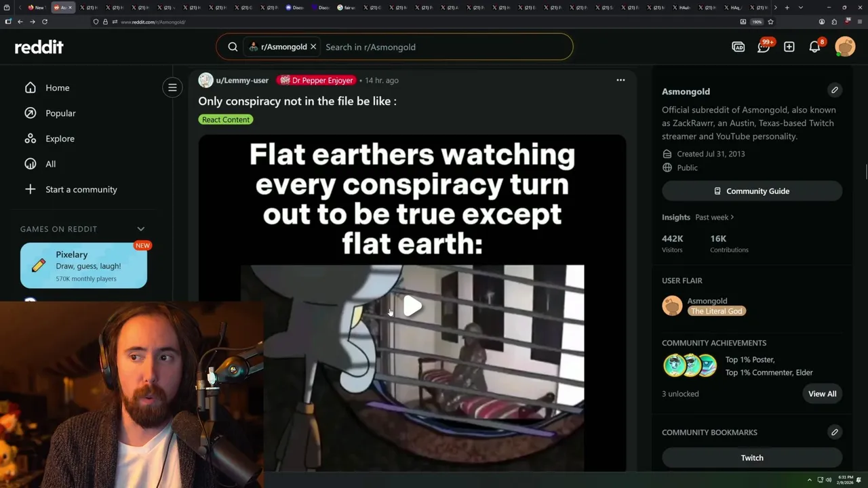The width and height of the screenshot is (868, 488).
Task: Collapse the Games on Reddit section
Action: click(140, 229)
